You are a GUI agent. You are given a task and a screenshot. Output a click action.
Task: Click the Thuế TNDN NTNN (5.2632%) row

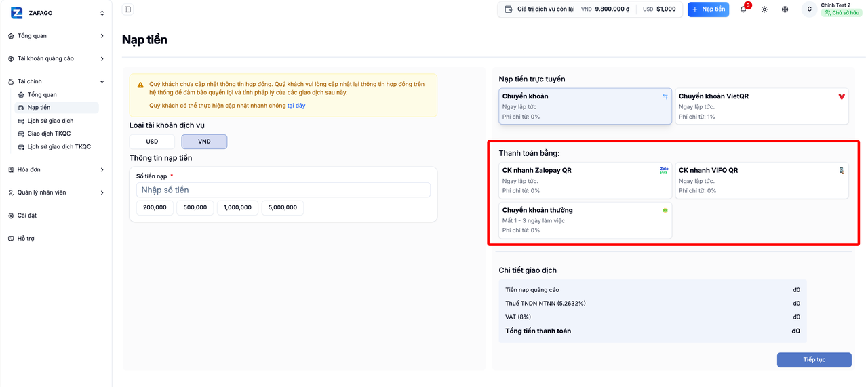point(652,304)
